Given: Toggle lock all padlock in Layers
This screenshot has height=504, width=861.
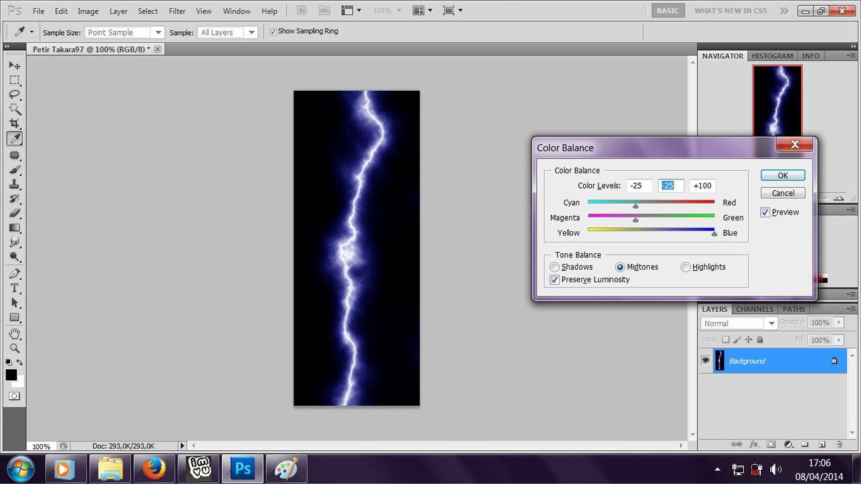Looking at the screenshot, I should tap(760, 339).
